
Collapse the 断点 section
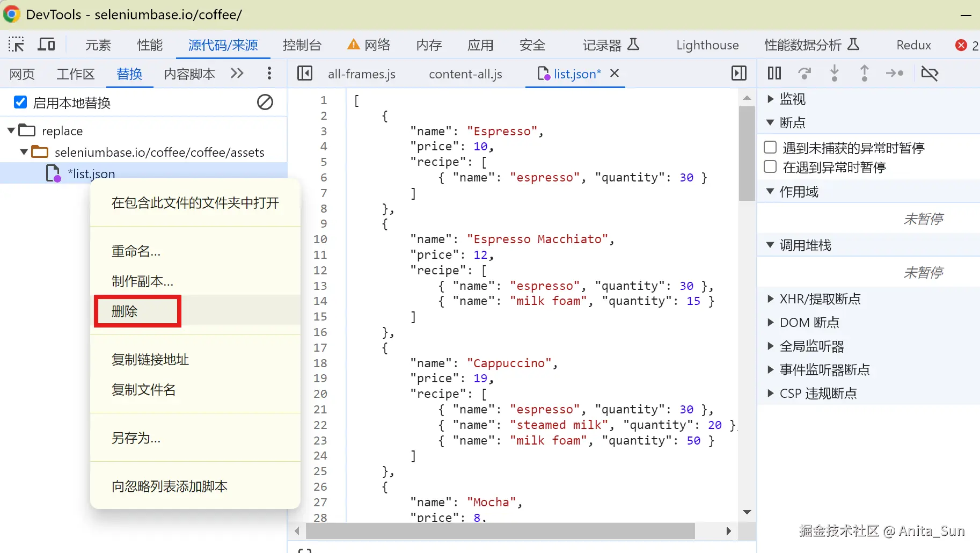[770, 122]
